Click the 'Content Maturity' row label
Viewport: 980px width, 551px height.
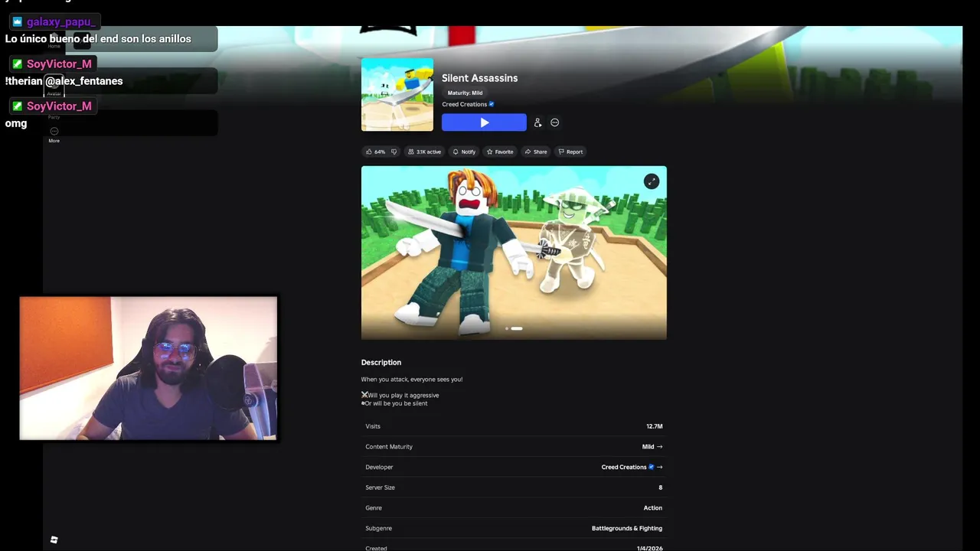click(x=389, y=447)
